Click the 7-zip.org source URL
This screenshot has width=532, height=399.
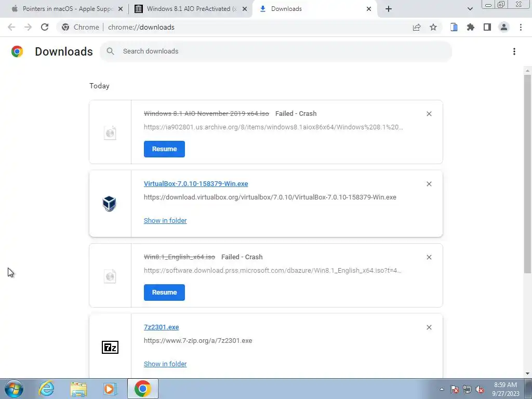[198, 341]
